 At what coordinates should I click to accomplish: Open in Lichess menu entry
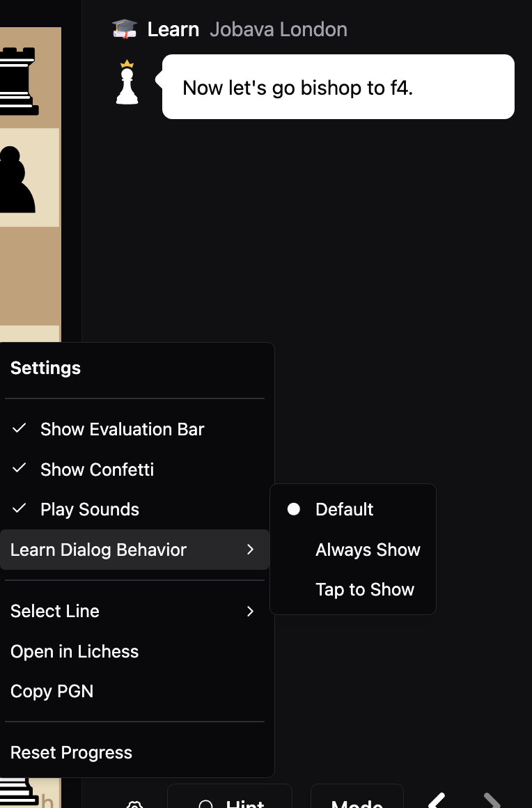point(134,651)
